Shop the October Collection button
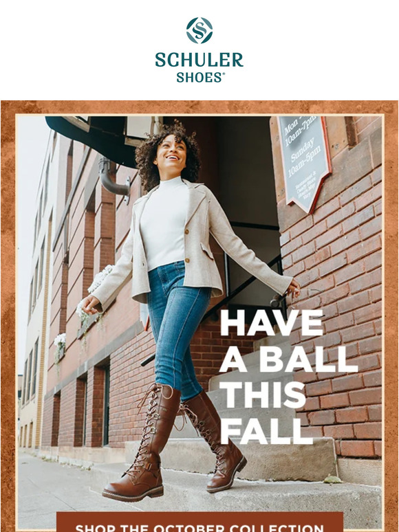 point(199,524)
